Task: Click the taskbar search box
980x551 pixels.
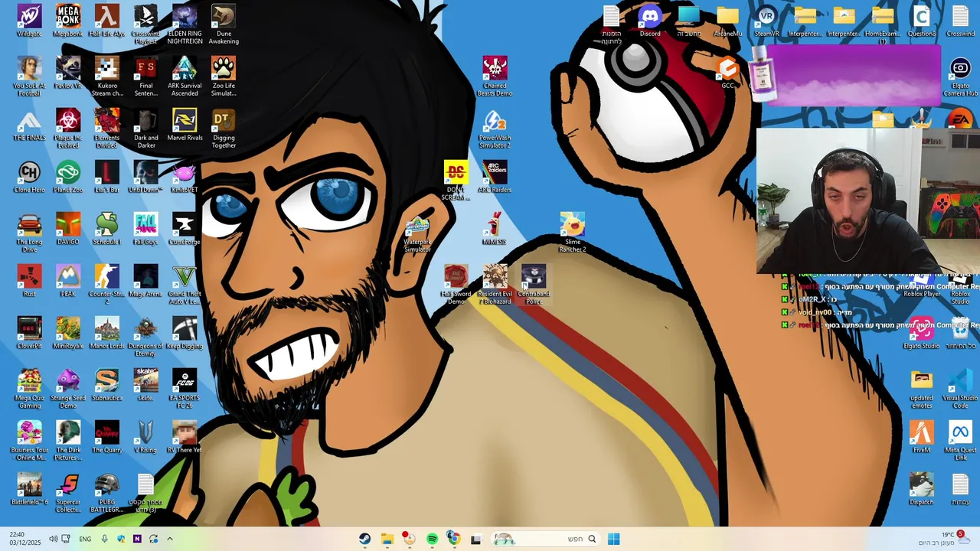Action: click(544, 539)
